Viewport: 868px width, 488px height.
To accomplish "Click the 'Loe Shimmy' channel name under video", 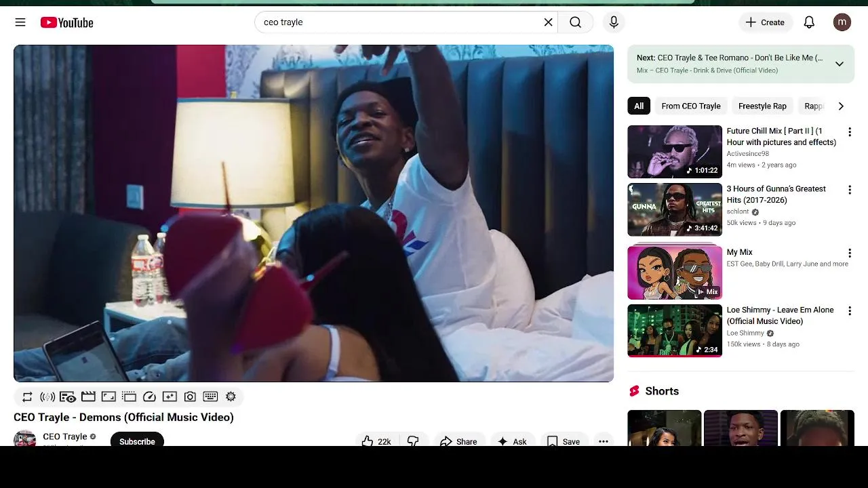I will tap(745, 333).
